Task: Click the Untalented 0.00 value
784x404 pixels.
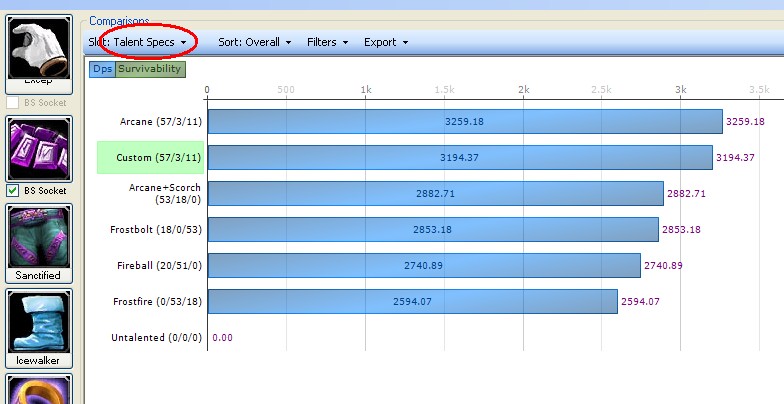Action: click(222, 338)
